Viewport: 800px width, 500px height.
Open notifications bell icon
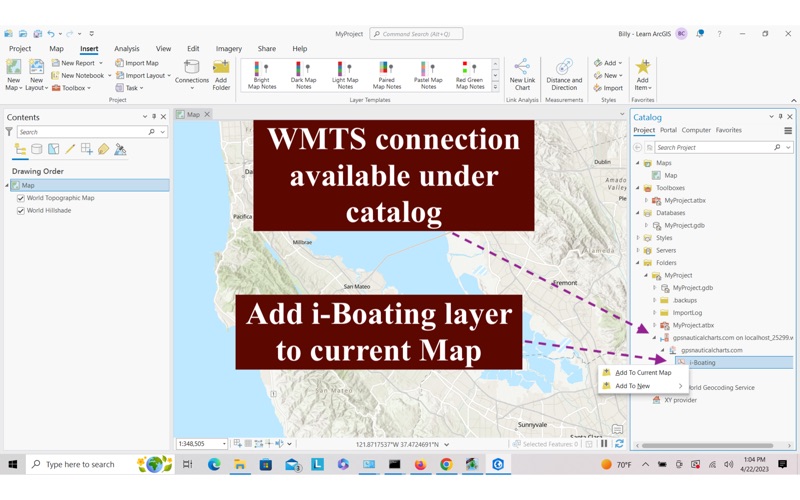[700, 34]
